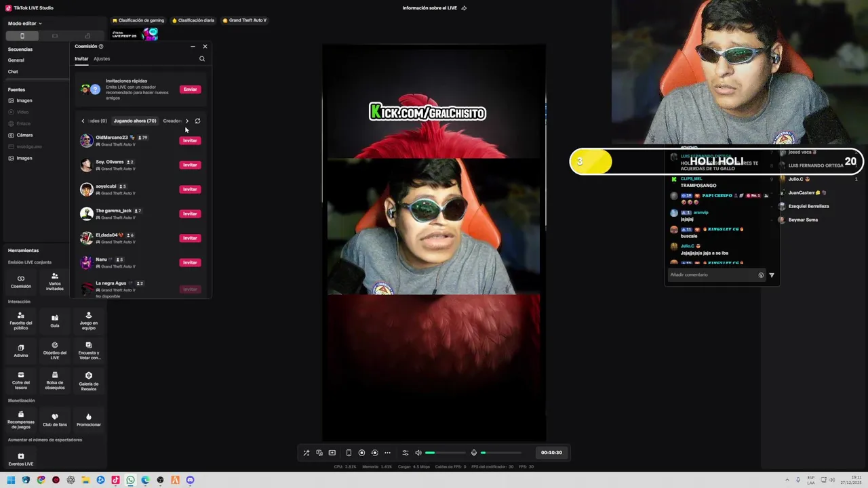
Task: Invite El_dada04 to co-stream
Action: click(x=190, y=239)
